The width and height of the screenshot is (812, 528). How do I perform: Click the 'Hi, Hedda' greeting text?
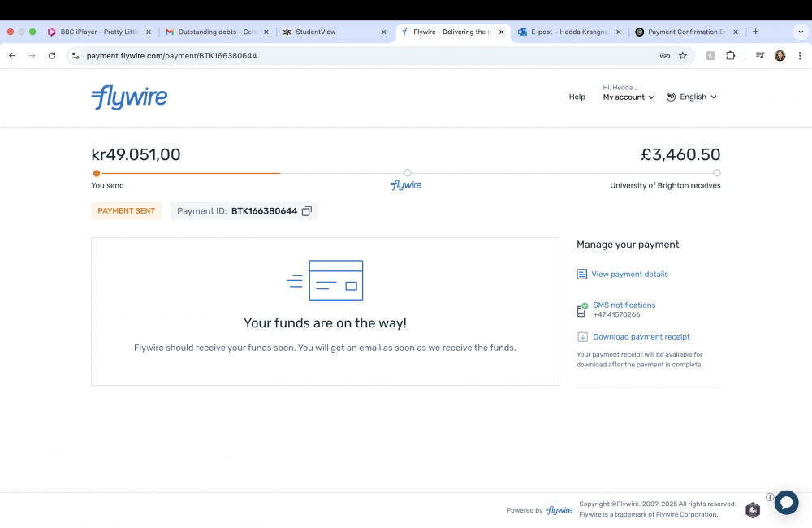point(620,88)
